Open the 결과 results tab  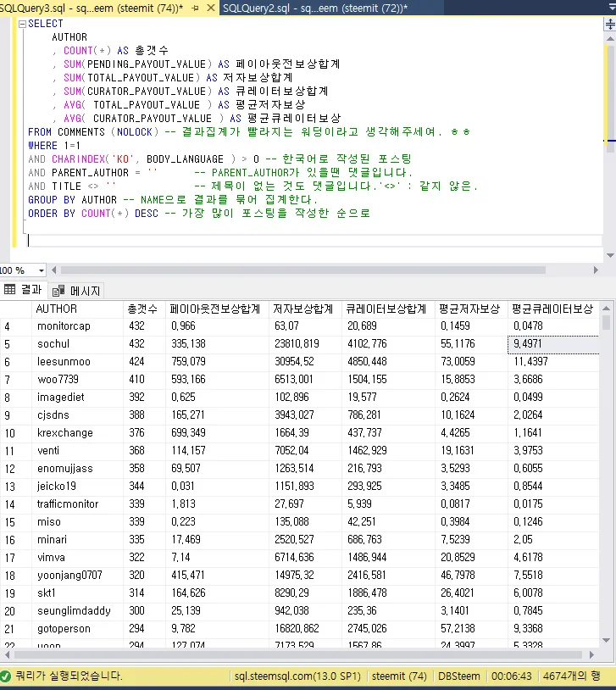click(23, 290)
